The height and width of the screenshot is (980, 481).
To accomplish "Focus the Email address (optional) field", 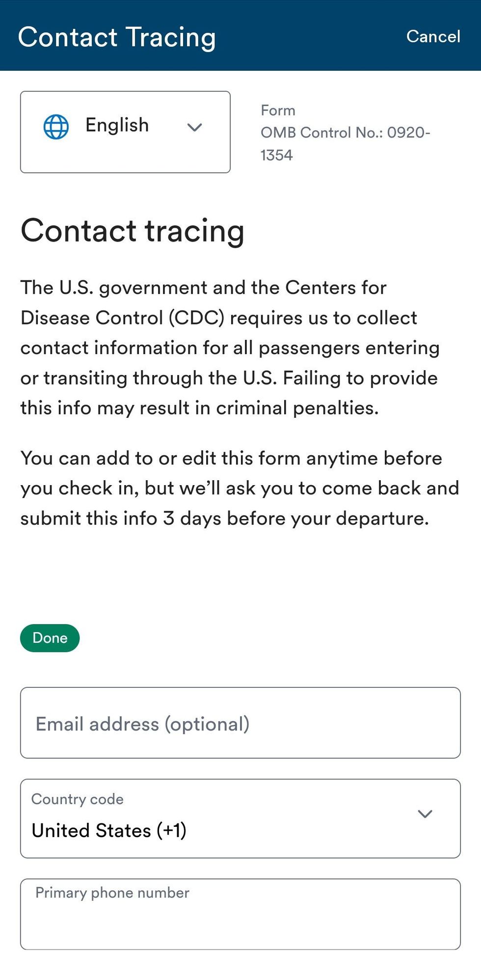I will pos(240,723).
